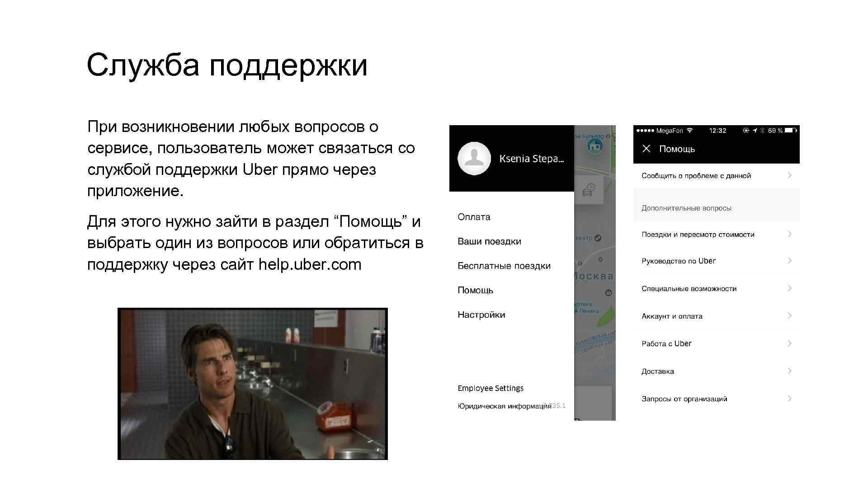This screenshot has width=868, height=488.
Task: Click the location arrow icon near the clock
Action: click(x=755, y=130)
